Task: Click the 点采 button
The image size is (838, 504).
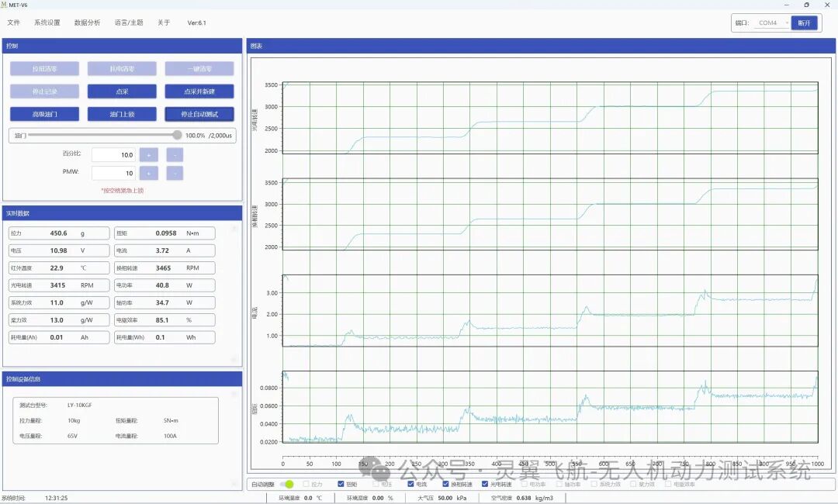Action: tap(122, 91)
